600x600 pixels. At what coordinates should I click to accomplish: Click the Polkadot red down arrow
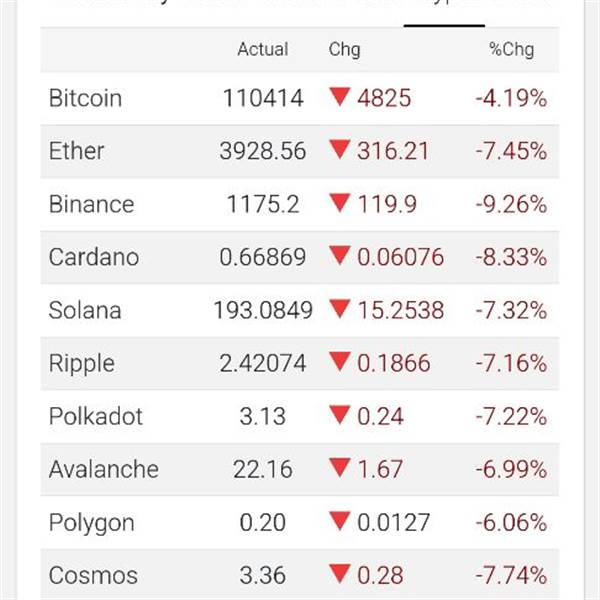pos(340,415)
